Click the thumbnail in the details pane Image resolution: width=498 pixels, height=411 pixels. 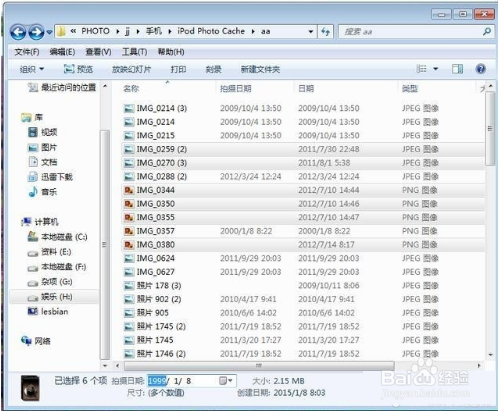(x=30, y=388)
